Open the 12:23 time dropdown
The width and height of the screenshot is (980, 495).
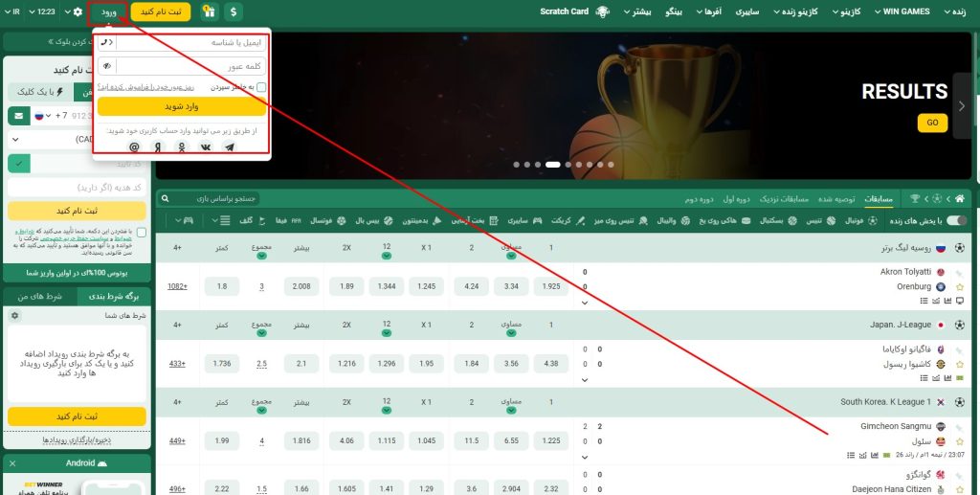click(42, 11)
